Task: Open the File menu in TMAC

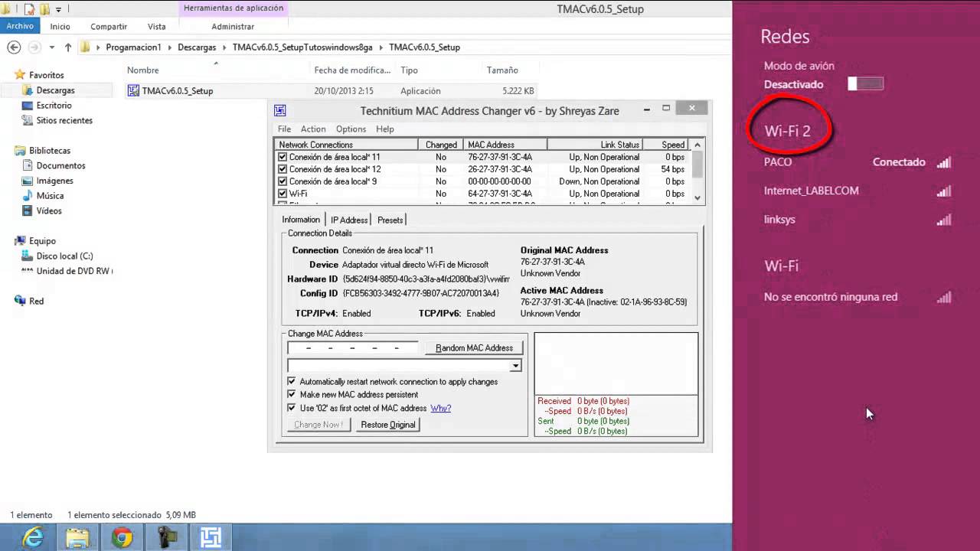Action: [x=284, y=129]
